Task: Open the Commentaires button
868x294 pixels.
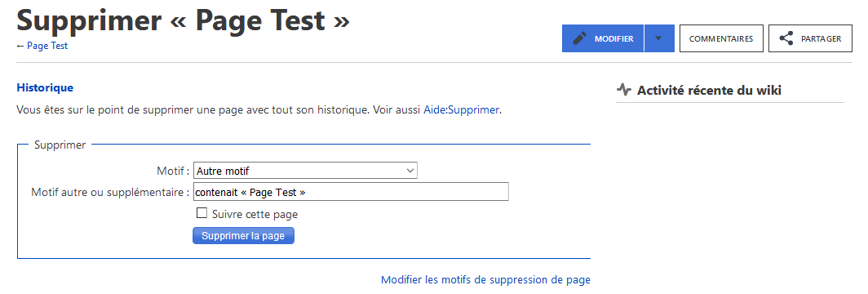Action: point(721,38)
